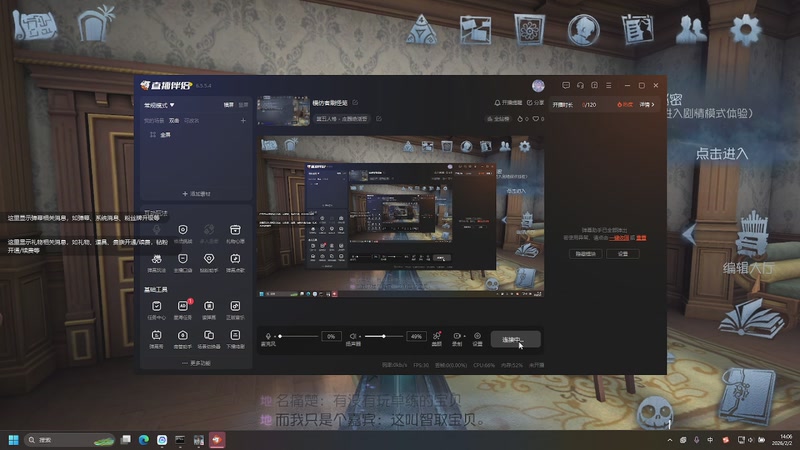Adjust the speaker volume slider
Image resolution: width=800 pixels, height=450 pixels.
coord(383,336)
